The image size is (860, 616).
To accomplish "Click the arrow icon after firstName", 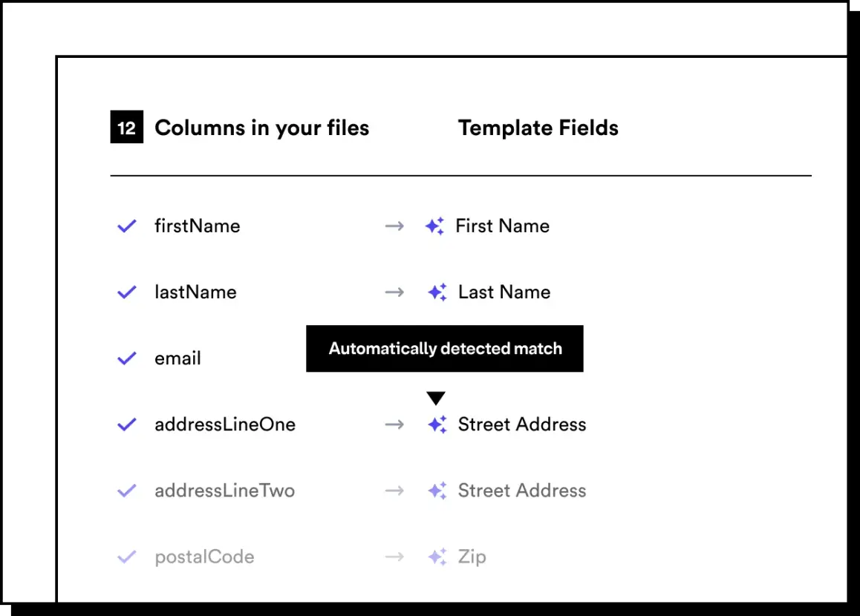I will (394, 226).
